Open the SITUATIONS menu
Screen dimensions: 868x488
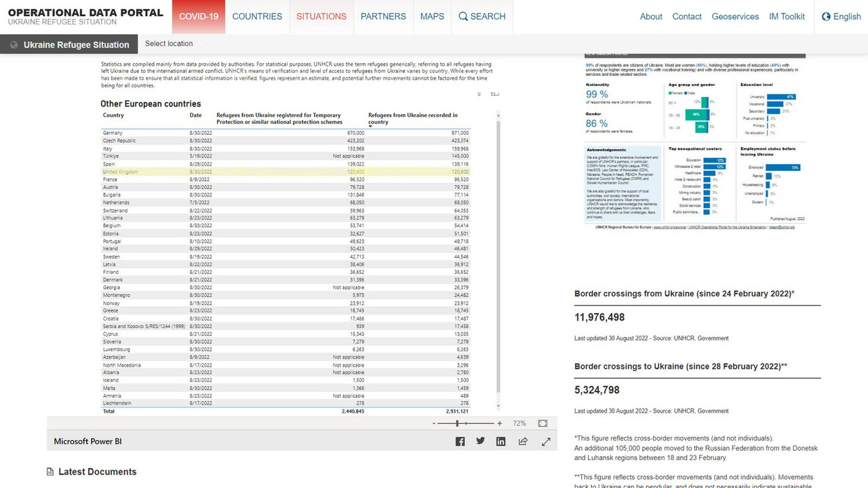(x=321, y=16)
